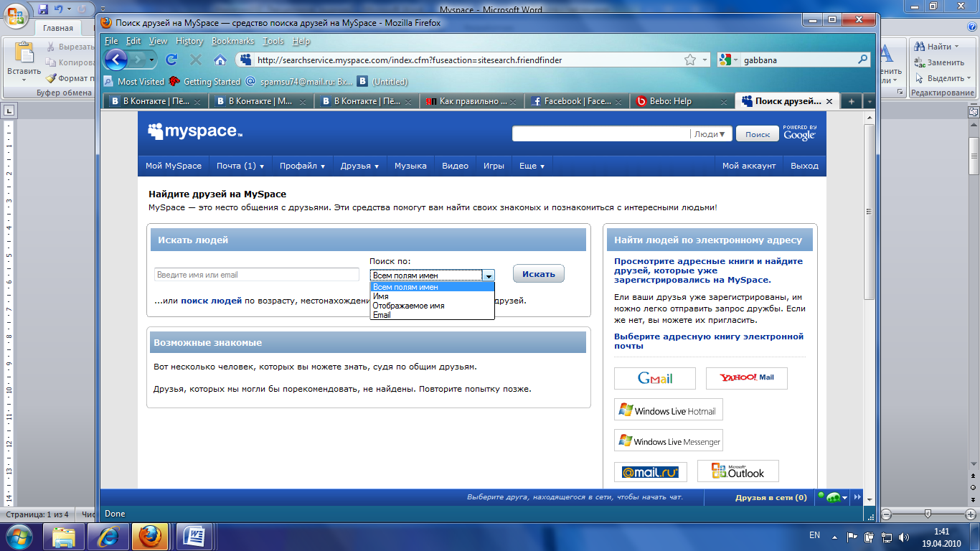Click the Google search engine icon
The height and width of the screenshot is (551, 980).
(x=725, y=60)
